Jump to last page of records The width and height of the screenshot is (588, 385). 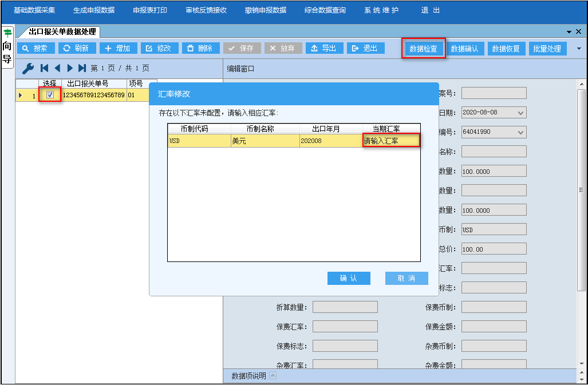[x=82, y=69]
